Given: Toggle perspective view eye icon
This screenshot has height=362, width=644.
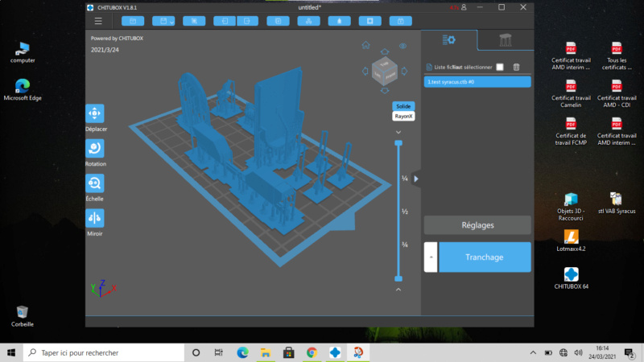Looking at the screenshot, I should 403,46.
